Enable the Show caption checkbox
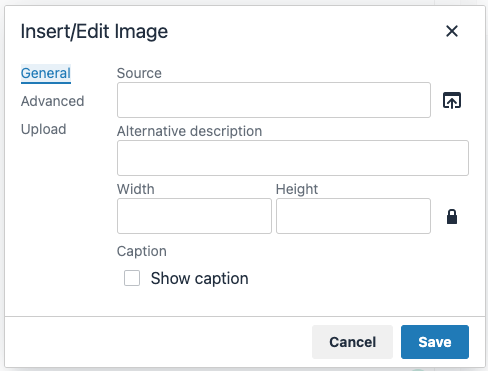Viewport: 488px width, 371px height. (132, 278)
